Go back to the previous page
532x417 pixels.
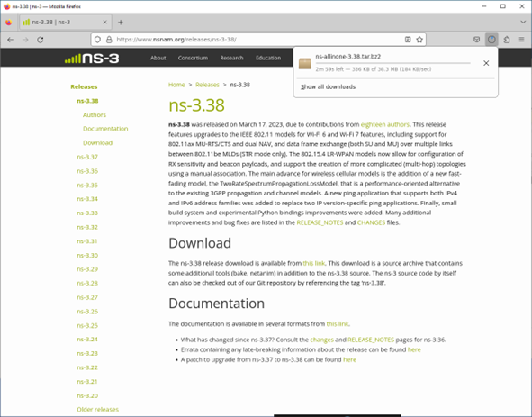[10, 40]
